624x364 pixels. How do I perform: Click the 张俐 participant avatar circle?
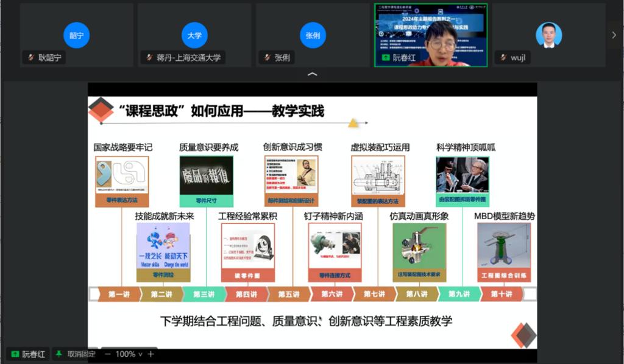coord(313,35)
